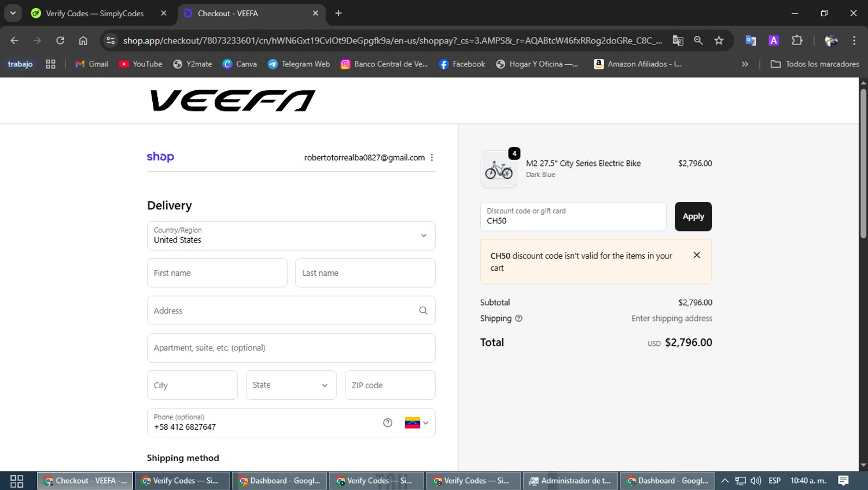Reload the checkout page
This screenshot has width=868, height=490.
tap(60, 40)
